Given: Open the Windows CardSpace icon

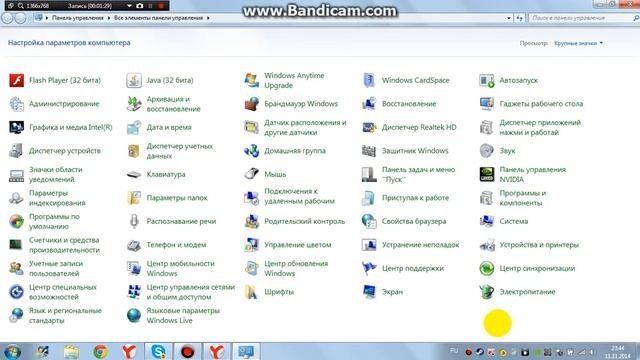Looking at the screenshot, I should pyautogui.click(x=369, y=80).
